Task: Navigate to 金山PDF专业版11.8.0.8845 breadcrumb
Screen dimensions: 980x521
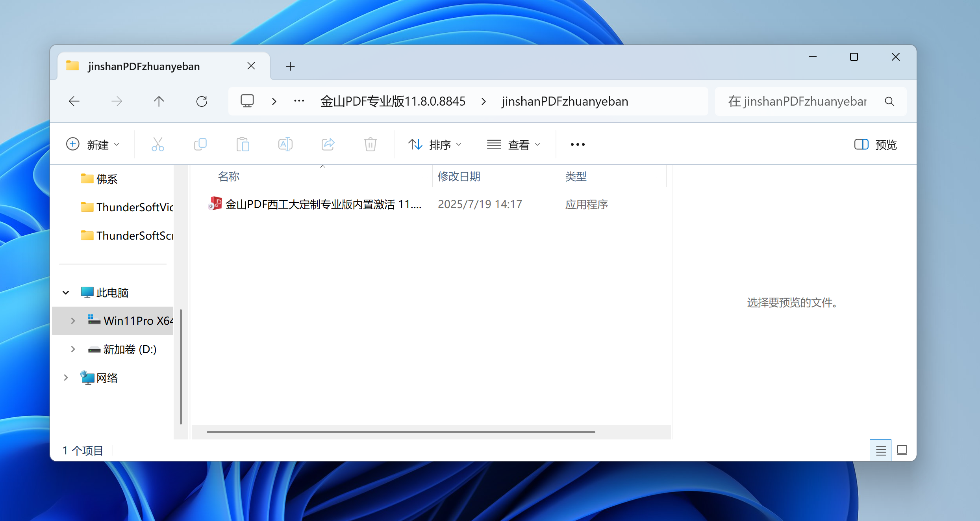Action: coord(393,102)
